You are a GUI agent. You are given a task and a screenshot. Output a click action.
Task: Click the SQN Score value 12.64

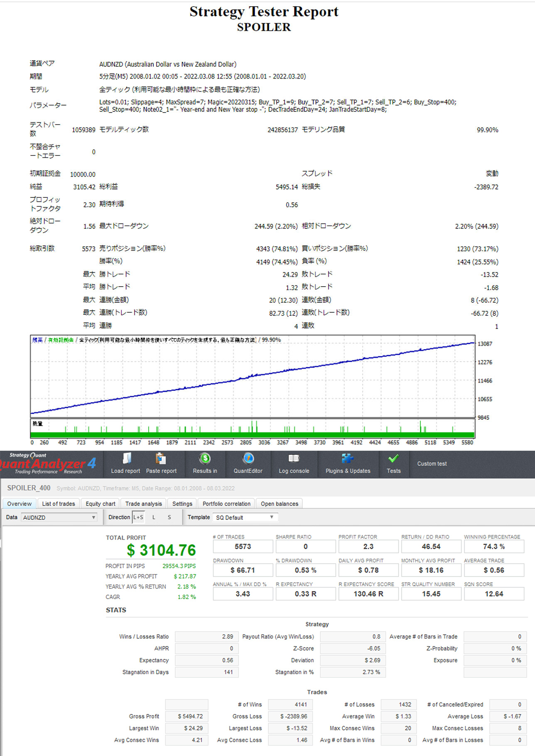click(x=494, y=594)
